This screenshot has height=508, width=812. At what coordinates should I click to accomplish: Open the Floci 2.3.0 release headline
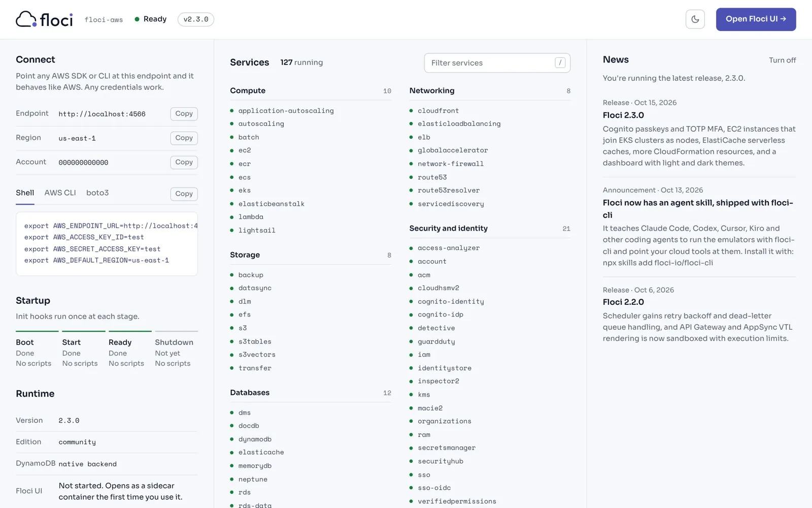623,115
